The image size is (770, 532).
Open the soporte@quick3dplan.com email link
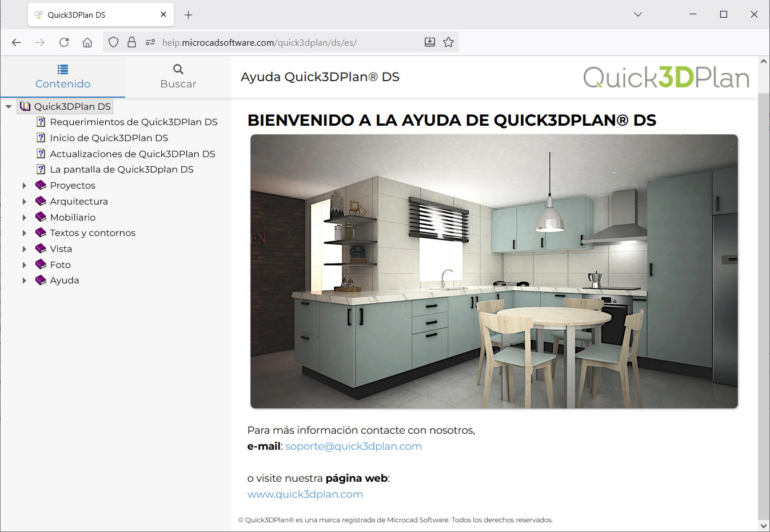[x=353, y=446]
